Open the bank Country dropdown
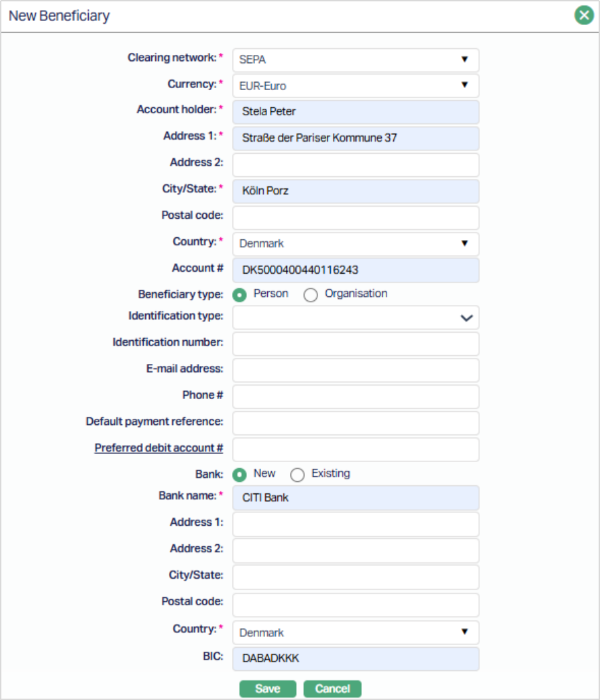Image resolution: width=600 pixels, height=700 pixels. pyautogui.click(x=355, y=633)
